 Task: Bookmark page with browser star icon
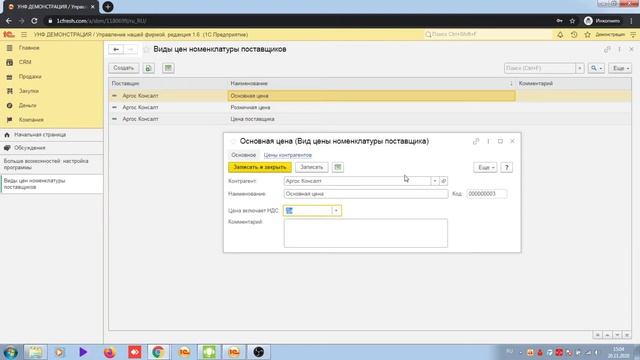[x=572, y=21]
